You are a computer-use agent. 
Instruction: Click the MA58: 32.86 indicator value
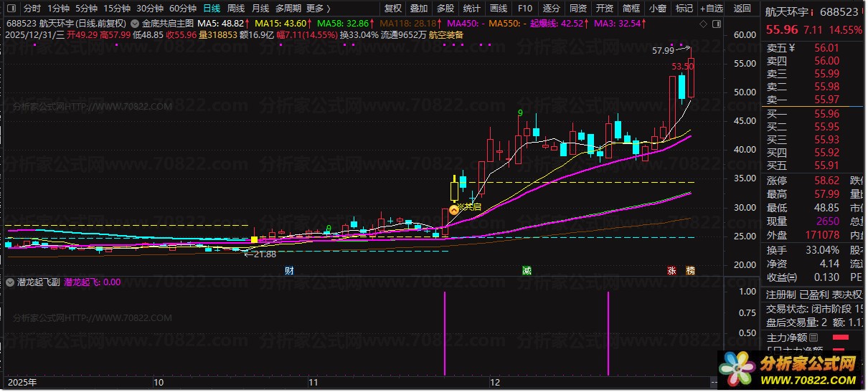point(341,23)
